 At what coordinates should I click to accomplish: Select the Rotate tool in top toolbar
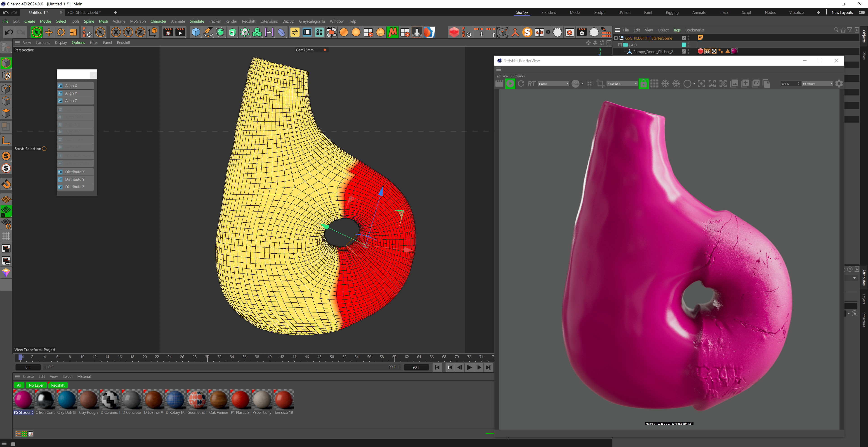[x=61, y=32]
